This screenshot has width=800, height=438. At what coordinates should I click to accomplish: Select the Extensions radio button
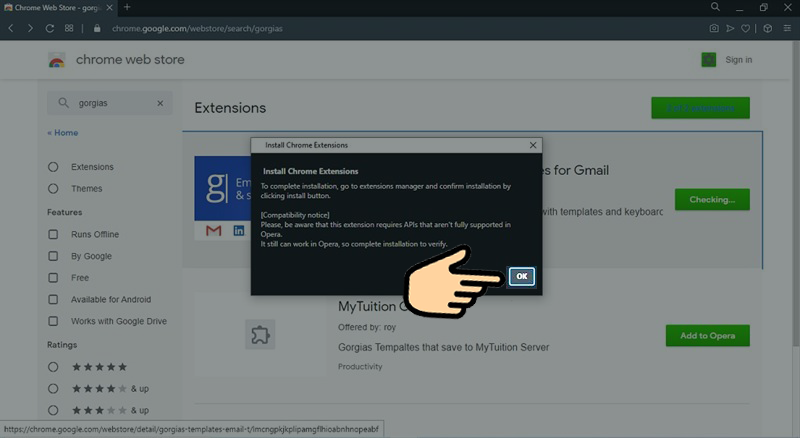click(x=53, y=167)
